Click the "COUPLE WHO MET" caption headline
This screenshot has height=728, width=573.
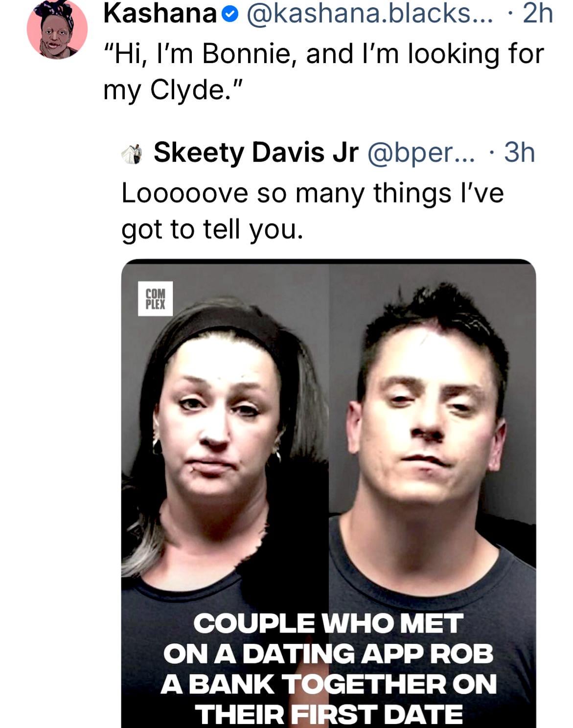[x=328, y=624]
